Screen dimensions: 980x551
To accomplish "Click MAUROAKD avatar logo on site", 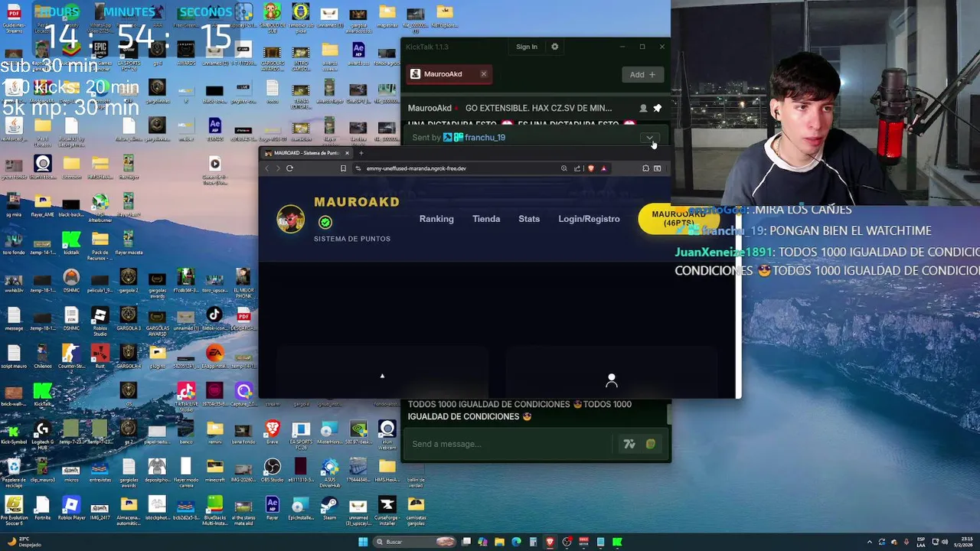I will 290,220.
